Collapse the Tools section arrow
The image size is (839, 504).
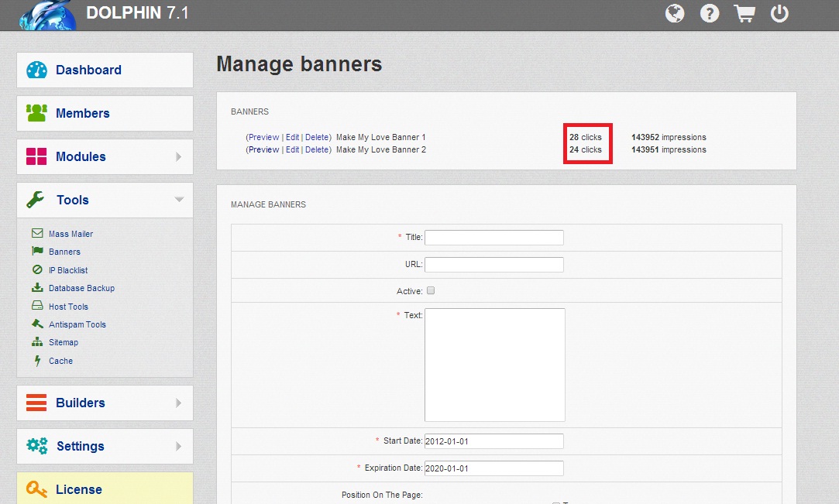179,200
